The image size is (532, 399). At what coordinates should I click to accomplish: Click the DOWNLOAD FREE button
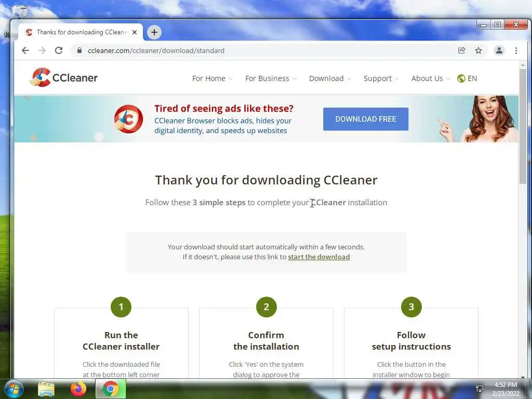click(x=366, y=119)
